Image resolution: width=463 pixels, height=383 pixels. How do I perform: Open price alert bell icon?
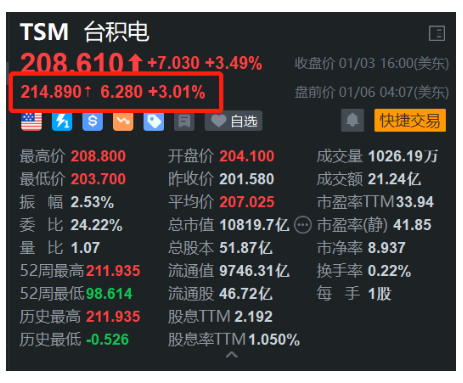click(x=352, y=120)
